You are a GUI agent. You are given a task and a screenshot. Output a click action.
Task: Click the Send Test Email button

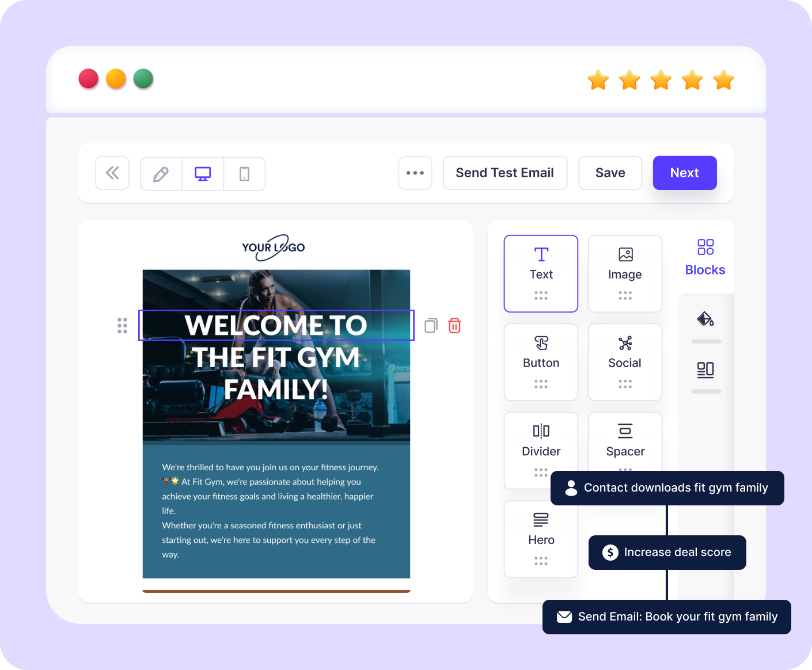coord(504,173)
